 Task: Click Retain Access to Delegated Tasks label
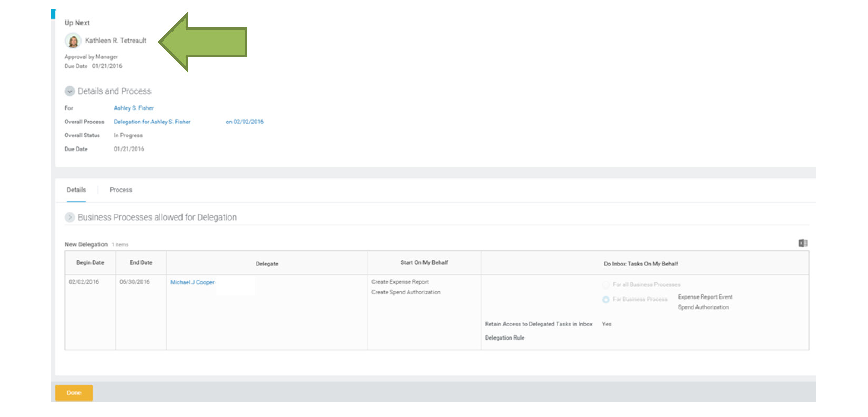(x=539, y=324)
